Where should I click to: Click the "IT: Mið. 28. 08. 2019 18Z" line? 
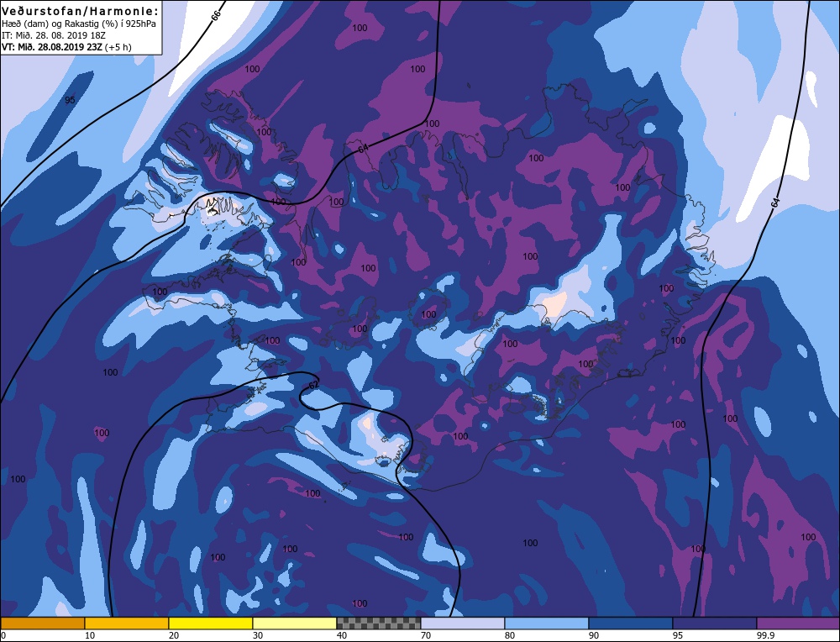point(54,35)
